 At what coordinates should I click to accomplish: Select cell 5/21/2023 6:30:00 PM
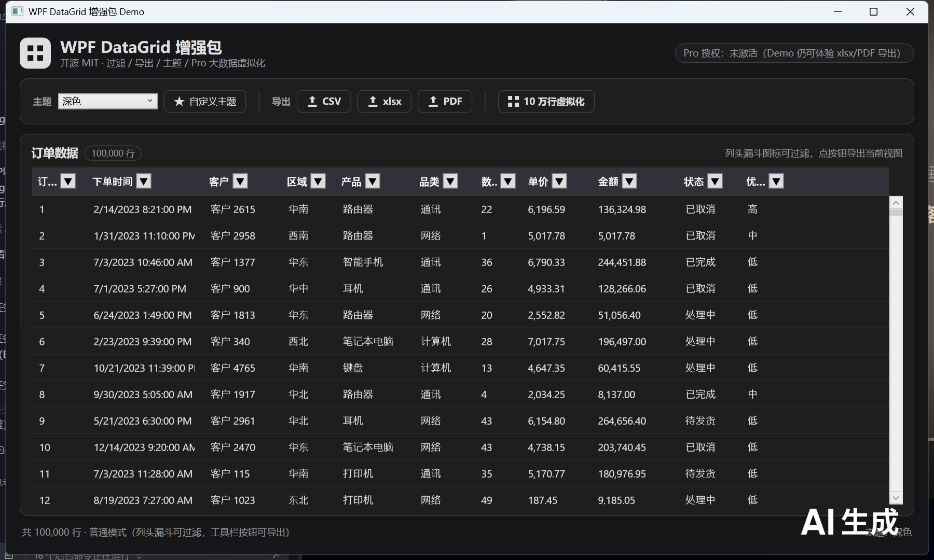[x=143, y=421]
